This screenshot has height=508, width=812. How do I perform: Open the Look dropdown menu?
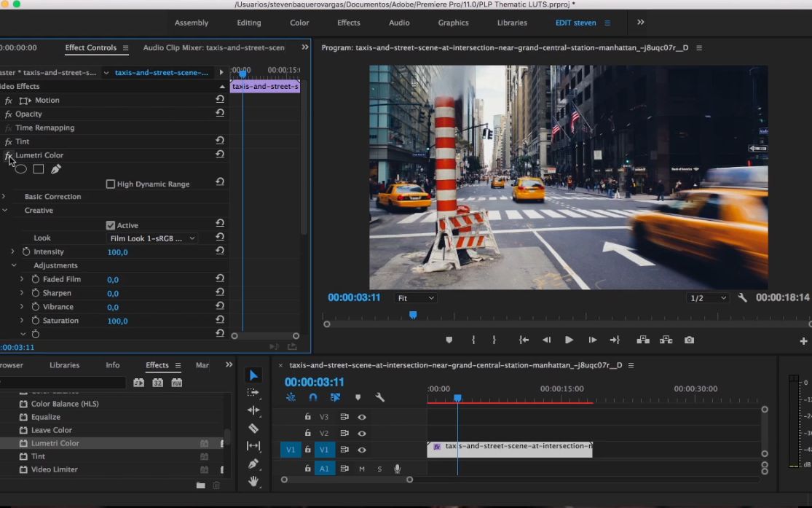tap(152, 238)
